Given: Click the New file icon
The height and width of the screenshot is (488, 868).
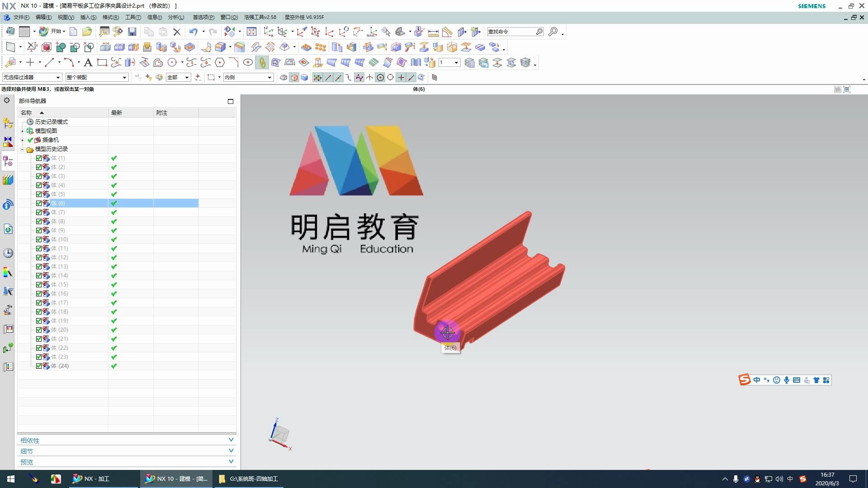Looking at the screenshot, I should point(73,32).
